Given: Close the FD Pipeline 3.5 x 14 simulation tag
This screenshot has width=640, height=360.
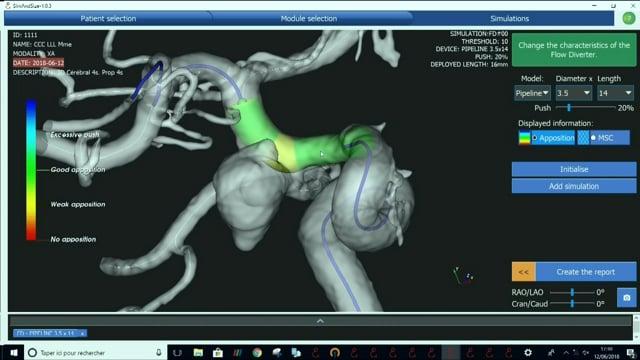Looking at the screenshot, I should pyautogui.click(x=82, y=333).
